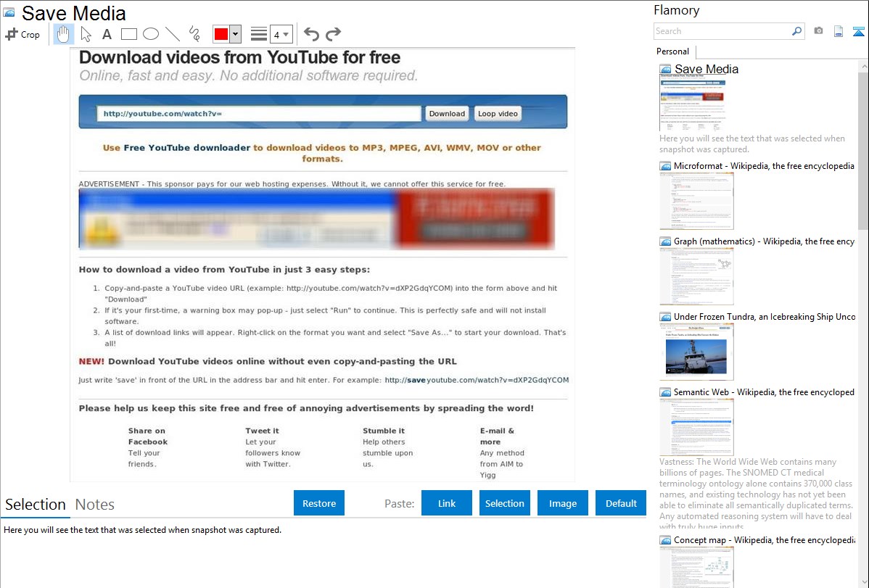869x588 pixels.
Task: Click the Loop video button in snapshot
Action: pyautogui.click(x=498, y=114)
